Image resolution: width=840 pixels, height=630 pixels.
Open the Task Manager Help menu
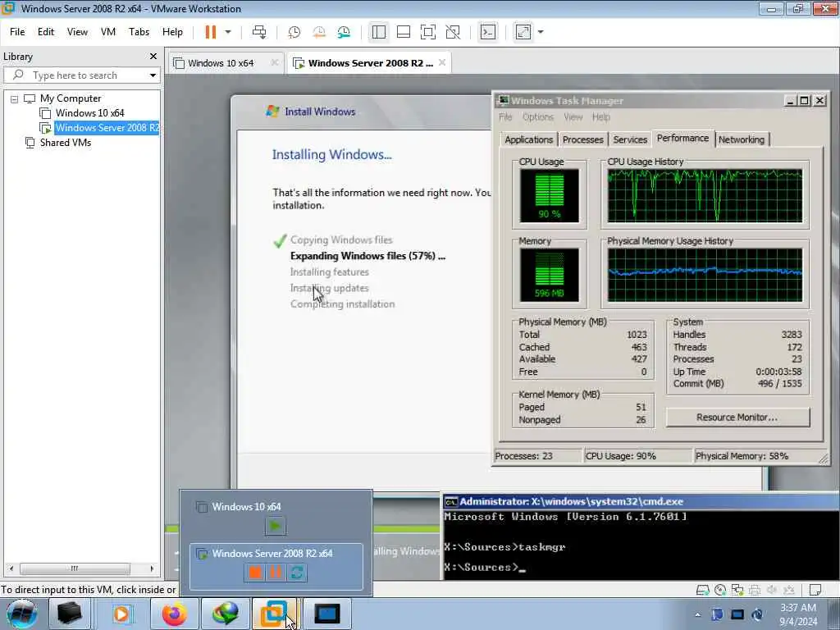[x=601, y=116]
